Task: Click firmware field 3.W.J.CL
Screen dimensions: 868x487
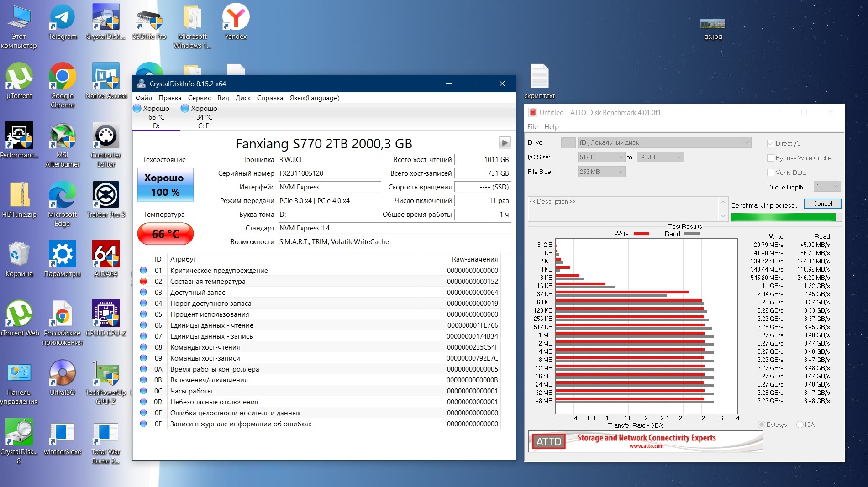Action: tap(329, 160)
